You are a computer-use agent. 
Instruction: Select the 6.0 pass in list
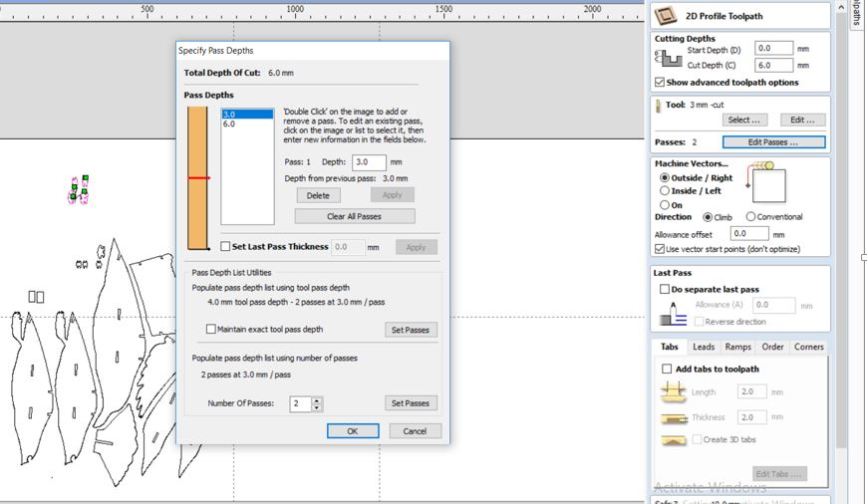pos(247,125)
